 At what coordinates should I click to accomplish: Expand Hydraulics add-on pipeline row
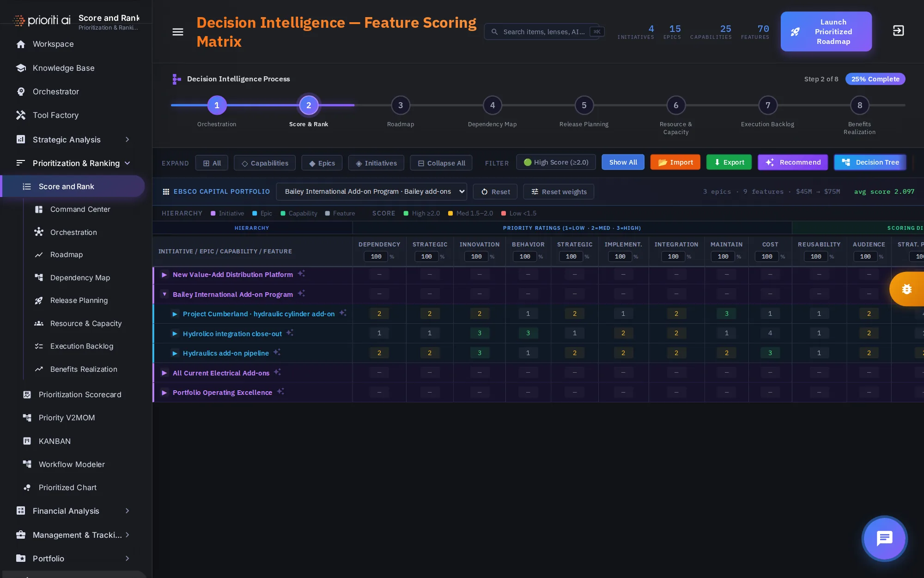point(175,353)
